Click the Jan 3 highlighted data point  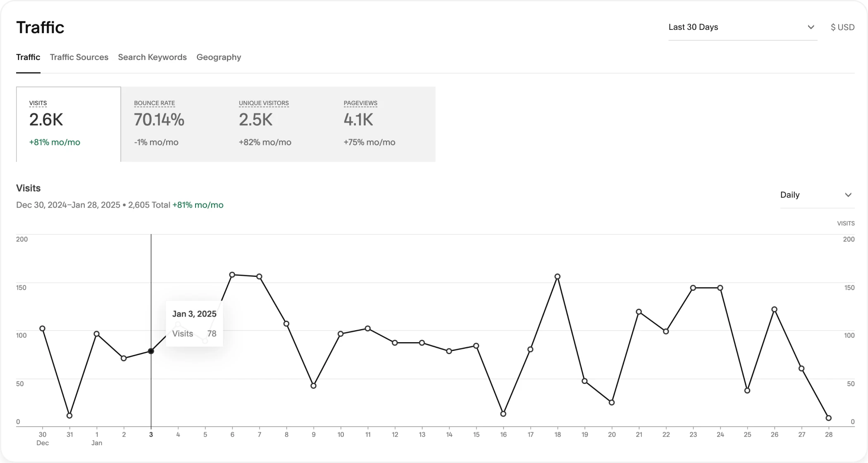[151, 351]
